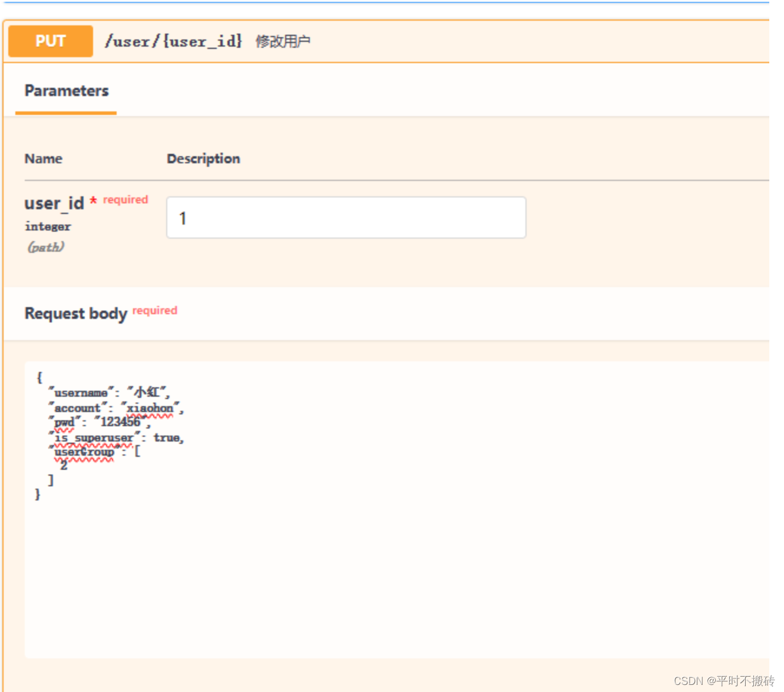Image resolution: width=784 pixels, height=692 pixels.
Task: Select the red required label beside user_id
Action: click(124, 200)
